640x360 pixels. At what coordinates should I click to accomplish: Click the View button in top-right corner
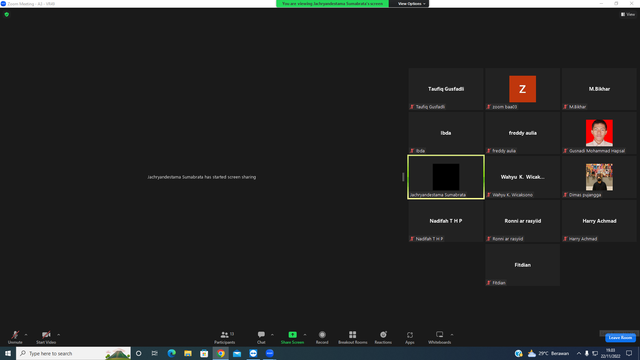click(628, 14)
